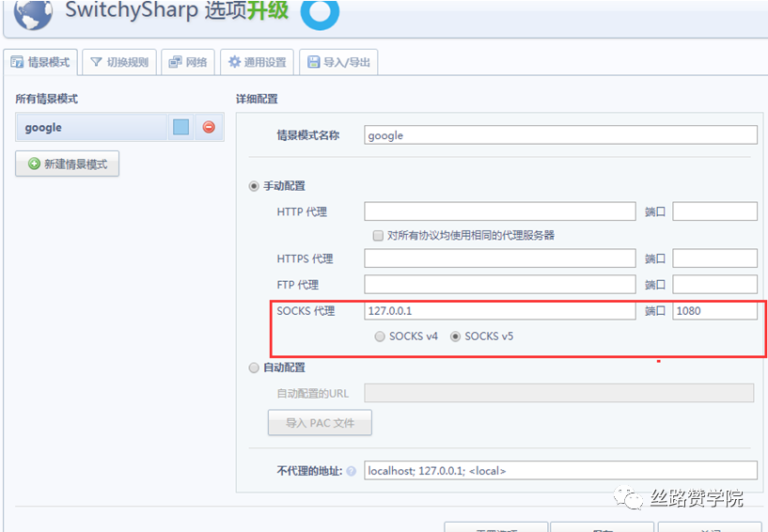Screen dimensions: 768x532
Task: Click the blue ring icon beside 升级
Action: (x=320, y=13)
